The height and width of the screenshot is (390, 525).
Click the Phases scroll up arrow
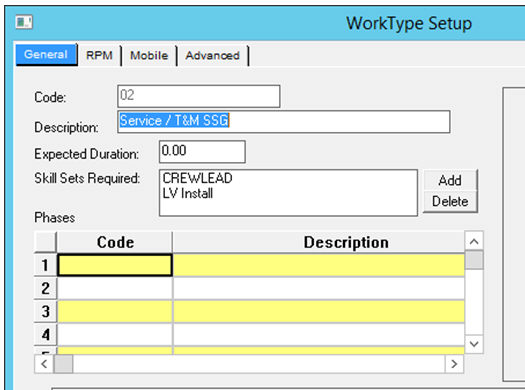[474, 241]
